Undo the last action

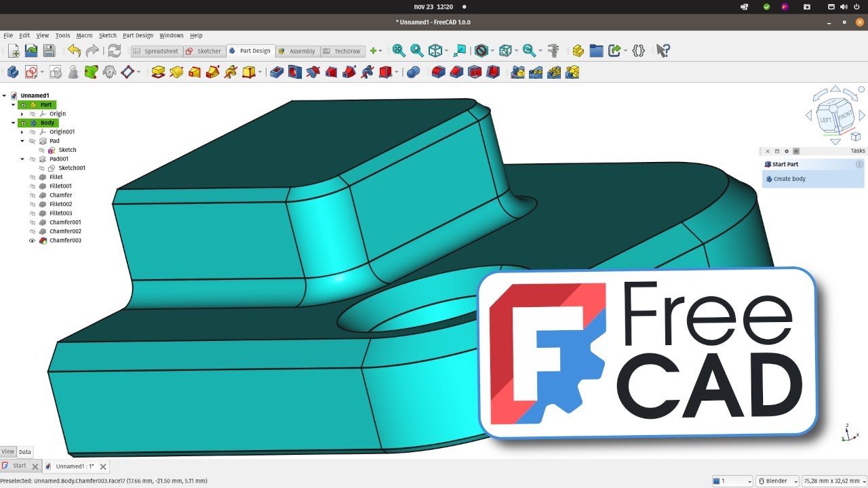74,50
